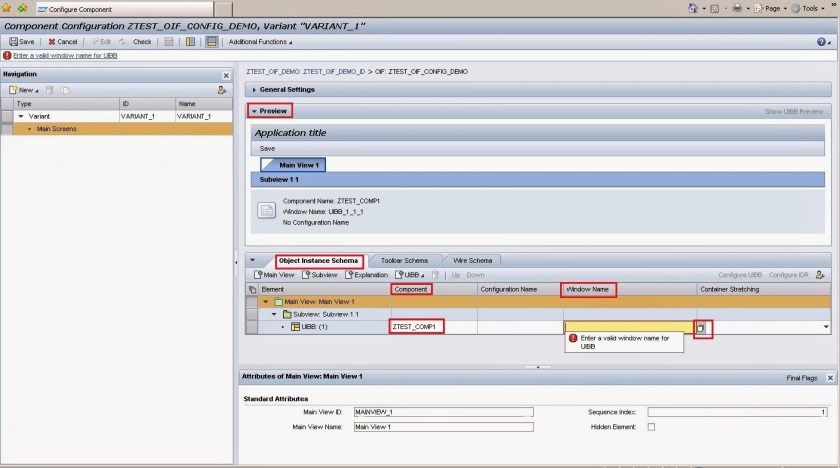Viewport: 840px width, 468px height.
Task: Switch to the Toolbar Schema tab
Action: [x=404, y=260]
